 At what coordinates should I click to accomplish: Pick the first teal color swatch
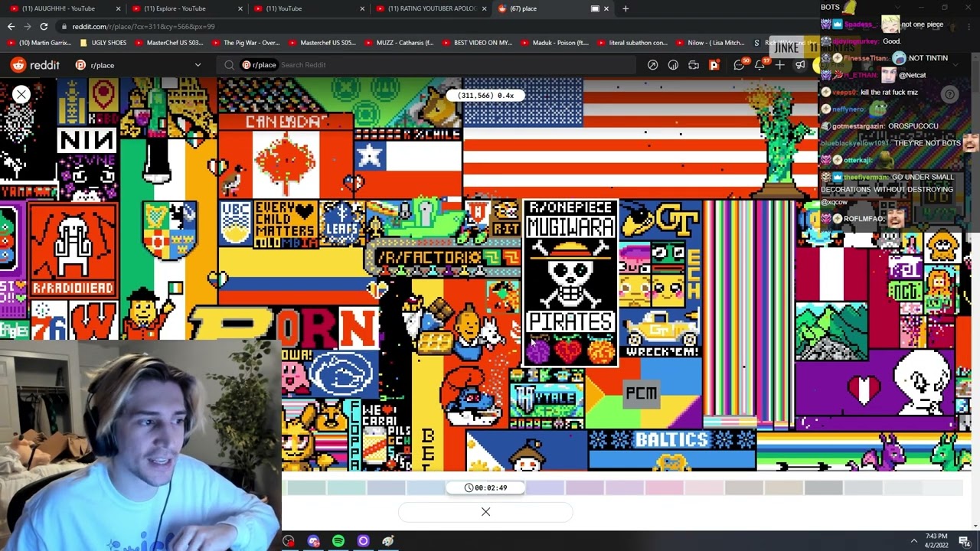pos(306,487)
